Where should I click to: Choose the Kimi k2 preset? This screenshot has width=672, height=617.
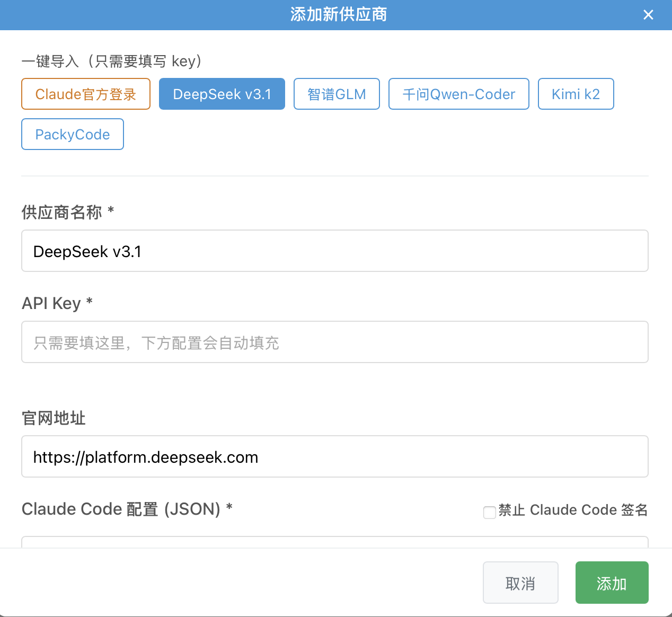click(x=576, y=94)
